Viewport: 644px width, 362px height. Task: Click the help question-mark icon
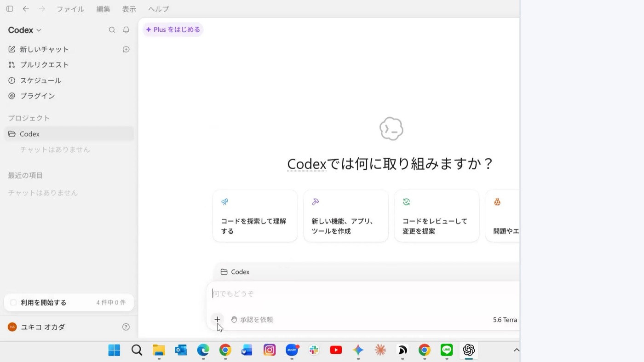pos(126,327)
